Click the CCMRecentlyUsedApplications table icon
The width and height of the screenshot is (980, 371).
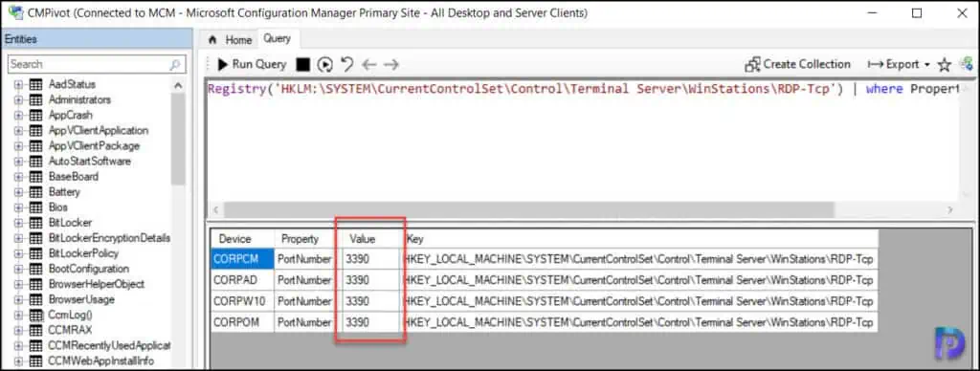[x=35, y=345]
